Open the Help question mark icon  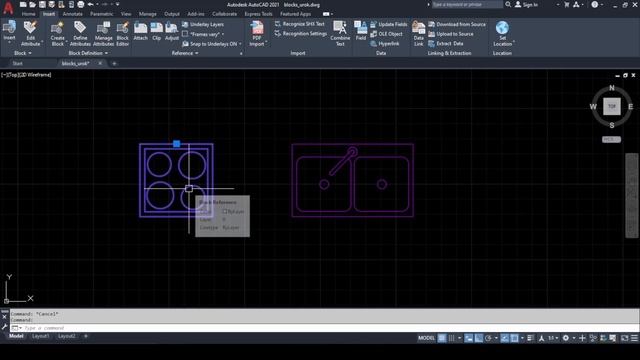point(595,4)
